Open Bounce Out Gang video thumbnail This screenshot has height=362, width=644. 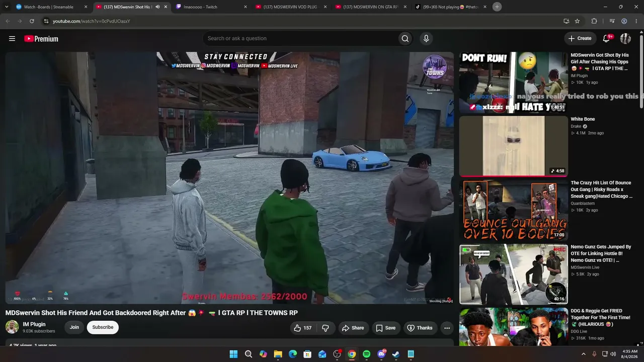pos(514,210)
